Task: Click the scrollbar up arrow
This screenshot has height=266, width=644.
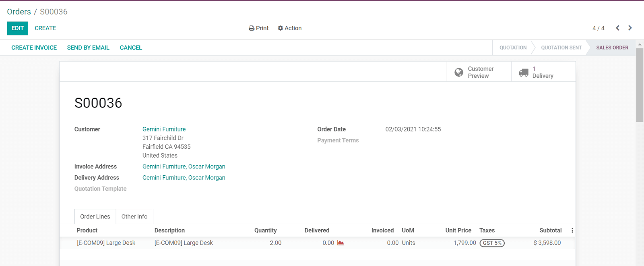Action: [640, 44]
